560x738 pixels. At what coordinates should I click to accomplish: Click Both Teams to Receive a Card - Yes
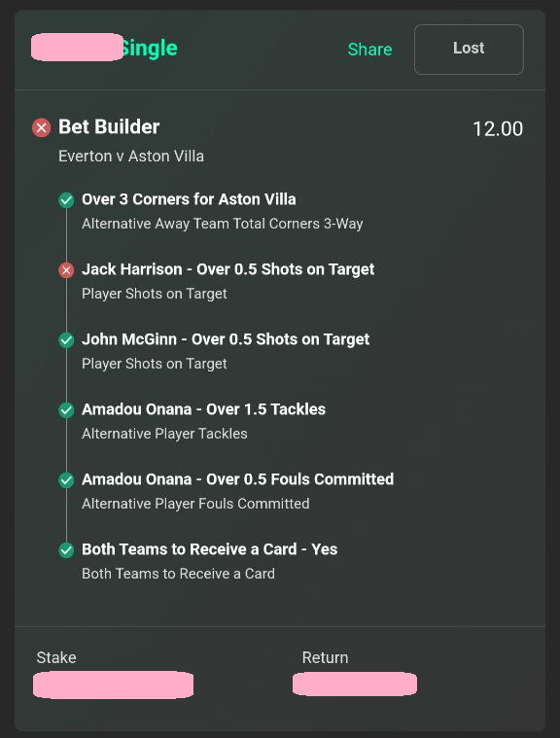[x=209, y=549]
